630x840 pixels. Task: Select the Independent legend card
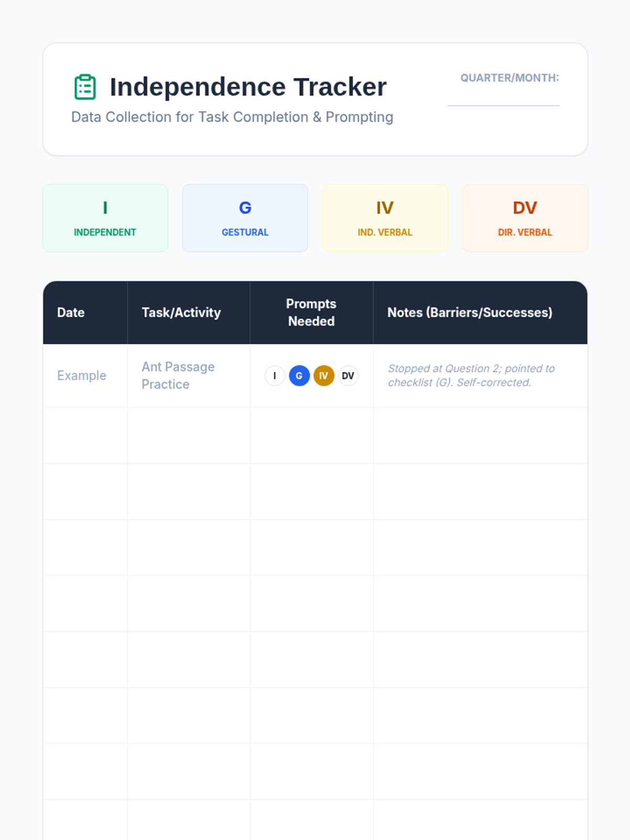[105, 218]
